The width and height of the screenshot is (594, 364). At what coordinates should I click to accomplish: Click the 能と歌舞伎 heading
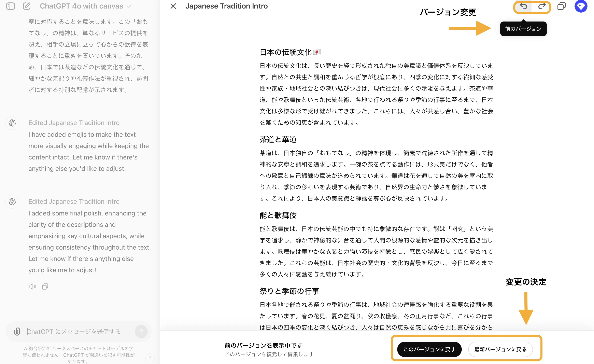pyautogui.click(x=278, y=215)
